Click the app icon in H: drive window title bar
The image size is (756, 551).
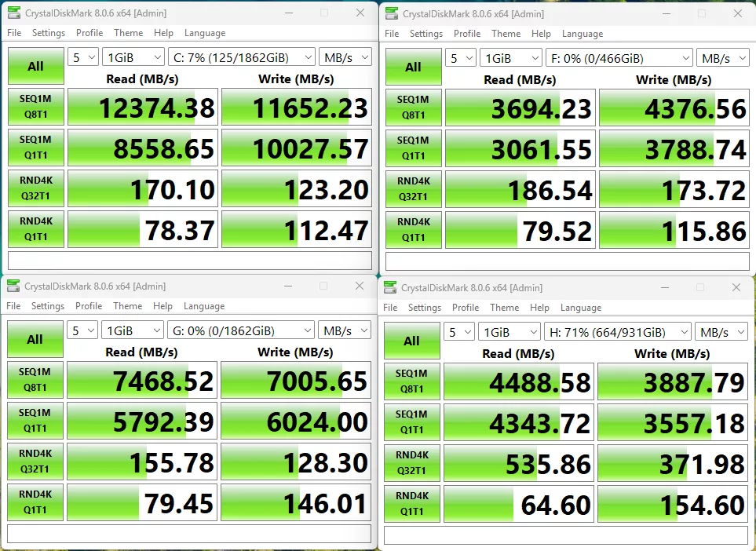point(390,288)
